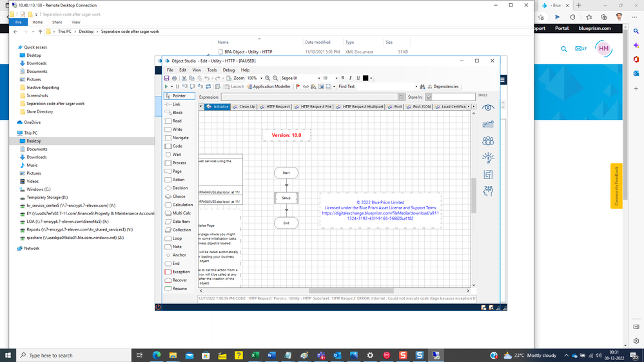Click the Save icon in Object Studio
The height and width of the screenshot is (362, 644).
pyautogui.click(x=166, y=78)
